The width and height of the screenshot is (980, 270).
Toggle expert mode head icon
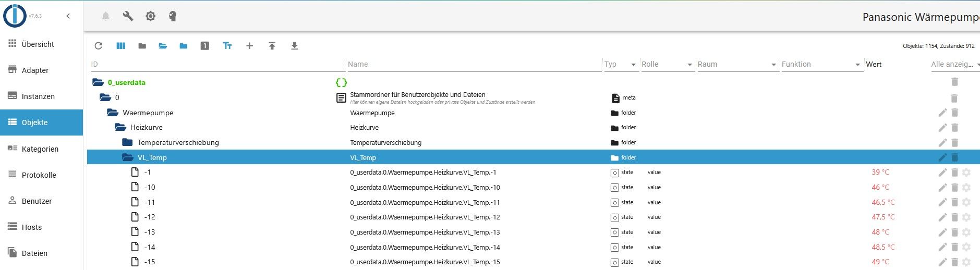[x=173, y=16]
